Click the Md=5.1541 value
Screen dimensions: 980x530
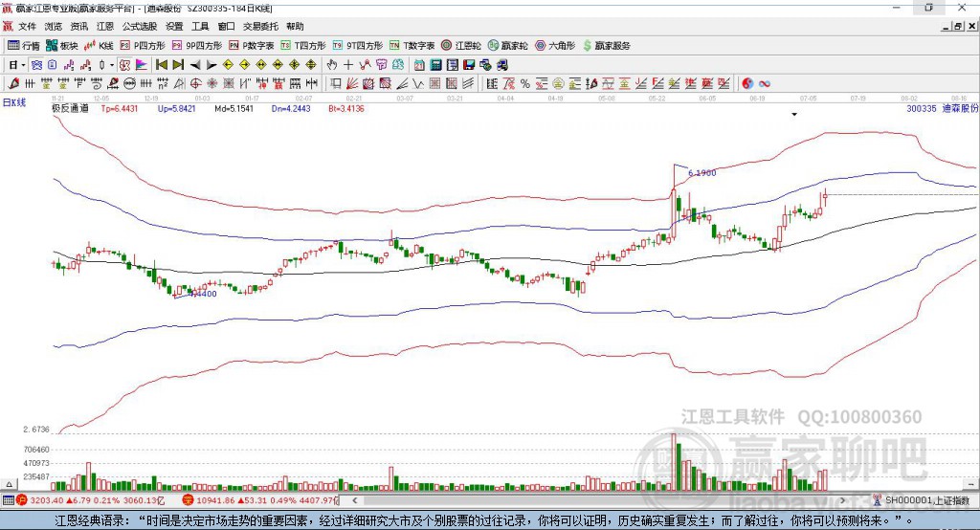tap(234, 108)
